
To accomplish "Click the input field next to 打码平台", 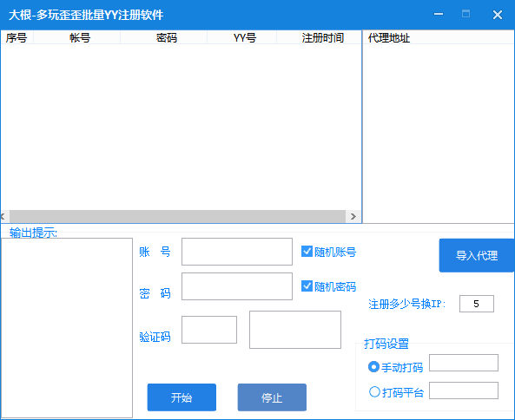I will [x=464, y=390].
